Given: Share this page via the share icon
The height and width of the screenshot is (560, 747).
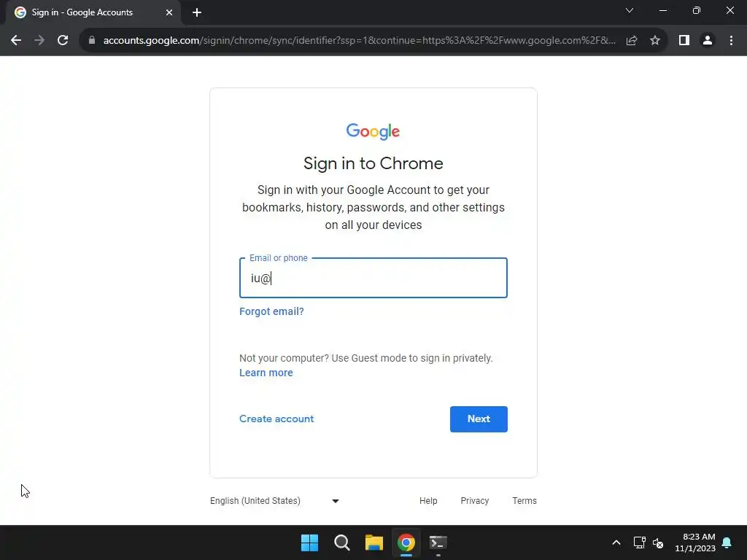Looking at the screenshot, I should tap(632, 41).
